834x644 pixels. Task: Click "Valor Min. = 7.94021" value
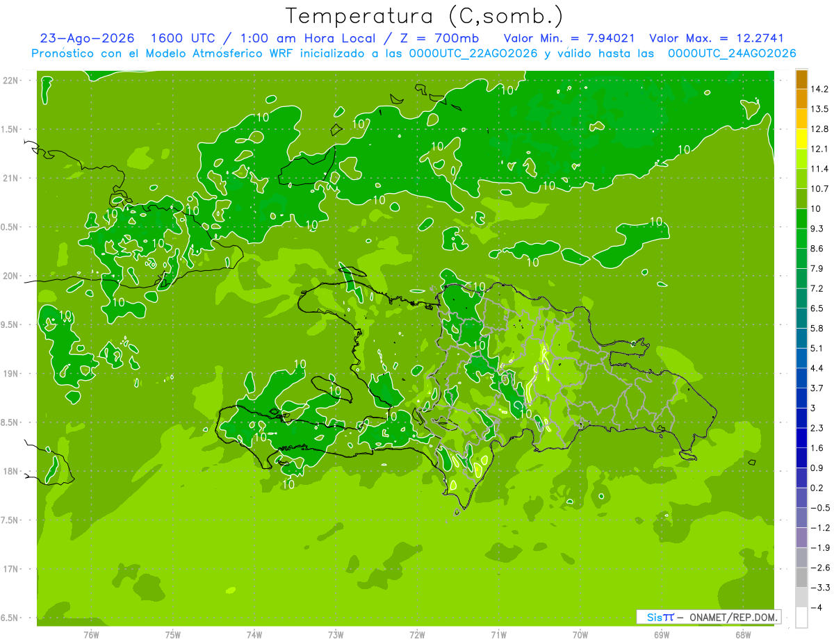pos(569,39)
